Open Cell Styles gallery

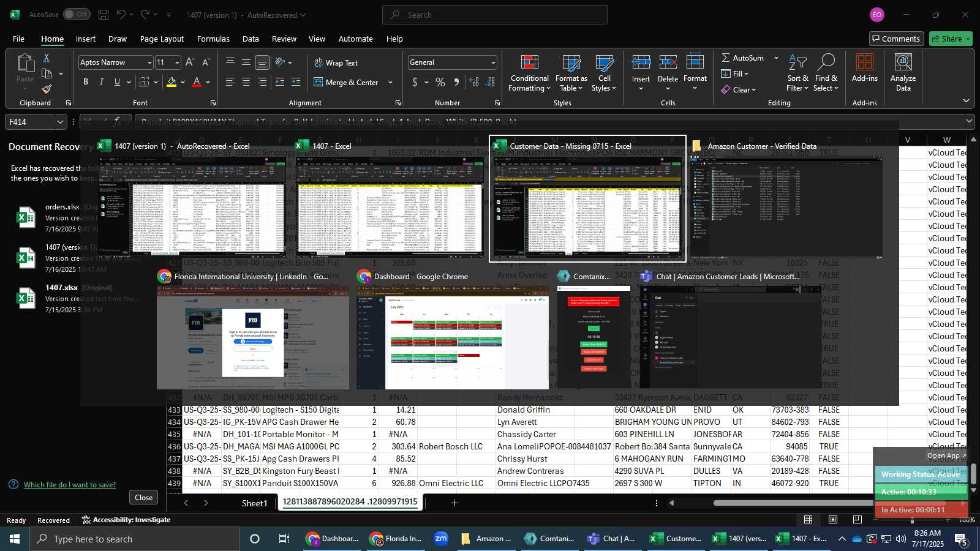[x=604, y=73]
